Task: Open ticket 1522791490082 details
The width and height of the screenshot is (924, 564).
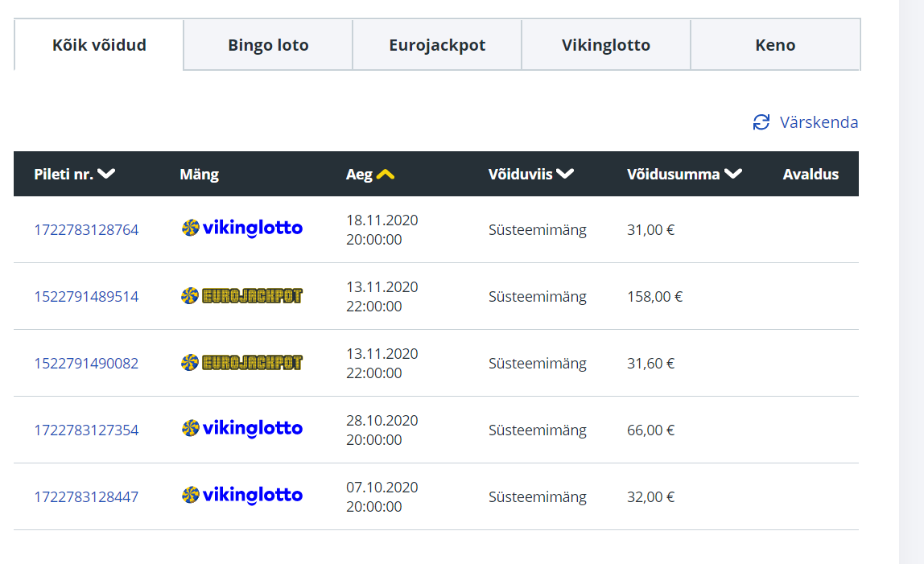Action: [x=86, y=364]
